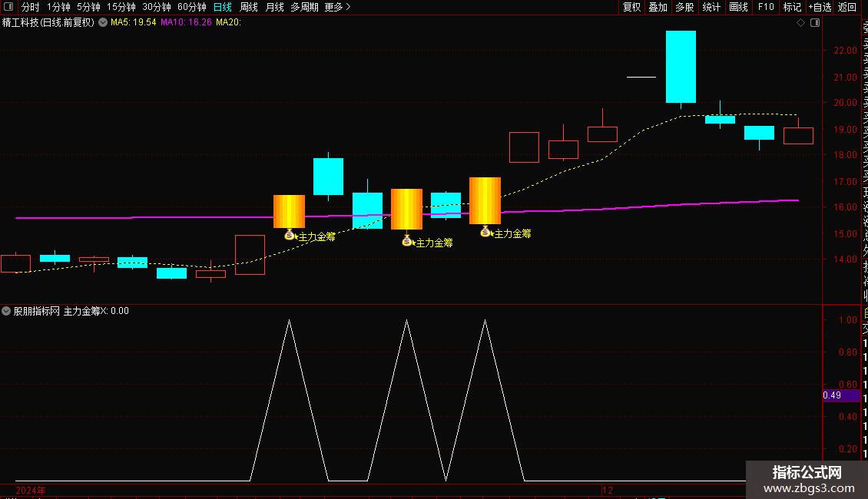Image resolution: width=868 pixels, height=499 pixels.
Task: Click the 标记 mark button
Action: click(x=792, y=7)
